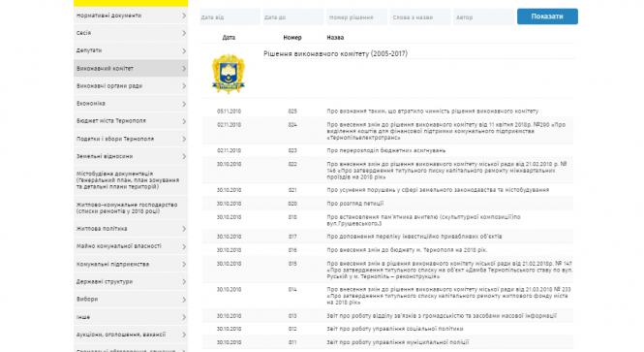Open Про доповнення переліку інвестиційно привабливих об'єктів
The height and width of the screenshot is (352, 644).
coord(414,237)
